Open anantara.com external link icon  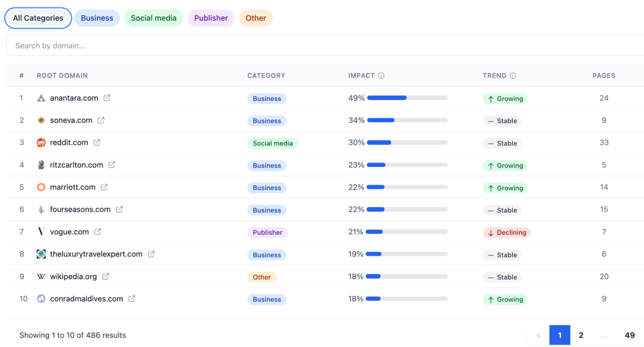(107, 98)
